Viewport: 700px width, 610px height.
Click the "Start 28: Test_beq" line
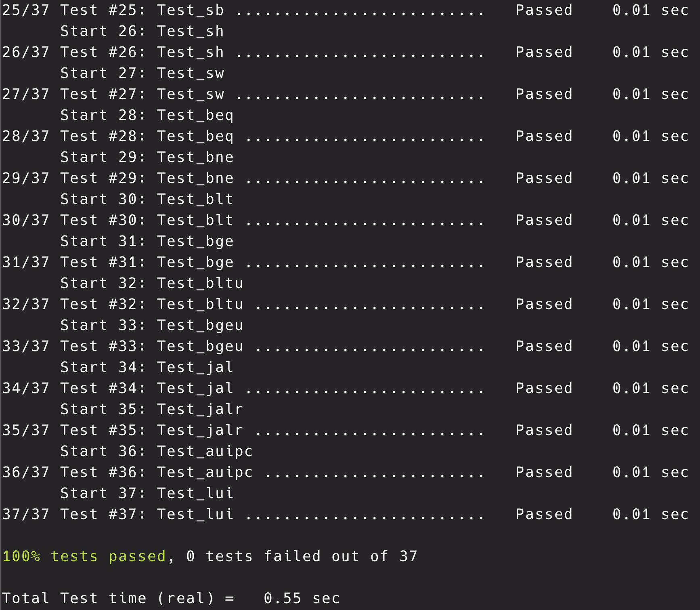(x=147, y=115)
